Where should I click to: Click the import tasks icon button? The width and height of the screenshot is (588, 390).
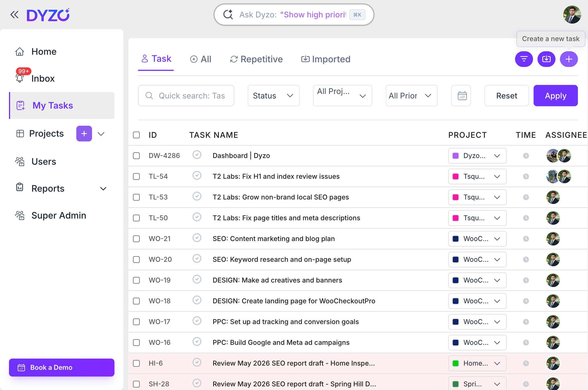pos(546,59)
